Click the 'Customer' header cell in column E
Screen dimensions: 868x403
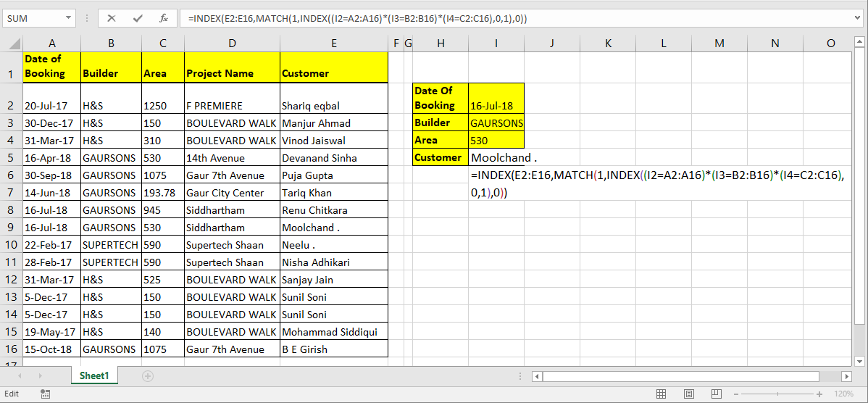click(334, 67)
